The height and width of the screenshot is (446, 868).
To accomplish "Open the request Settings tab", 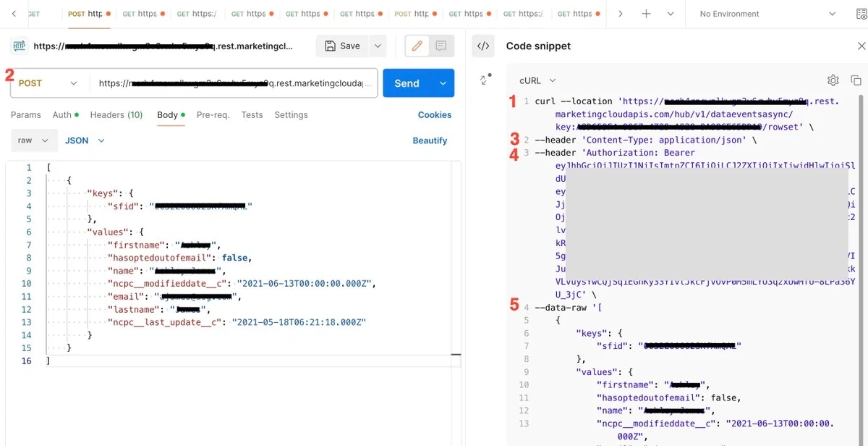I will 291,114.
